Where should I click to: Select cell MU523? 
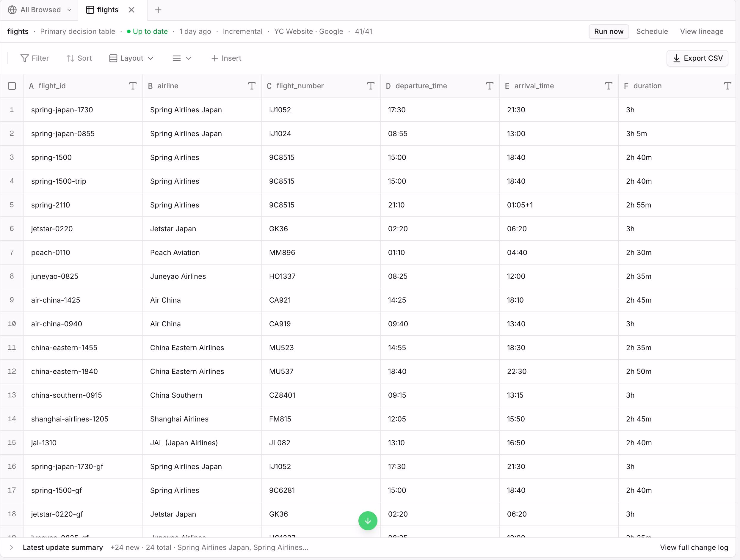pyautogui.click(x=321, y=347)
